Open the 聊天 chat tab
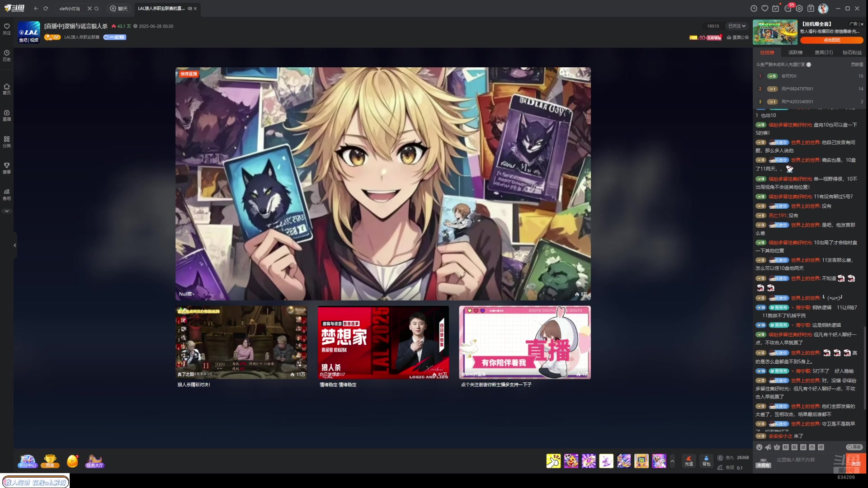Screen dimensions: 868x488 [119, 9]
